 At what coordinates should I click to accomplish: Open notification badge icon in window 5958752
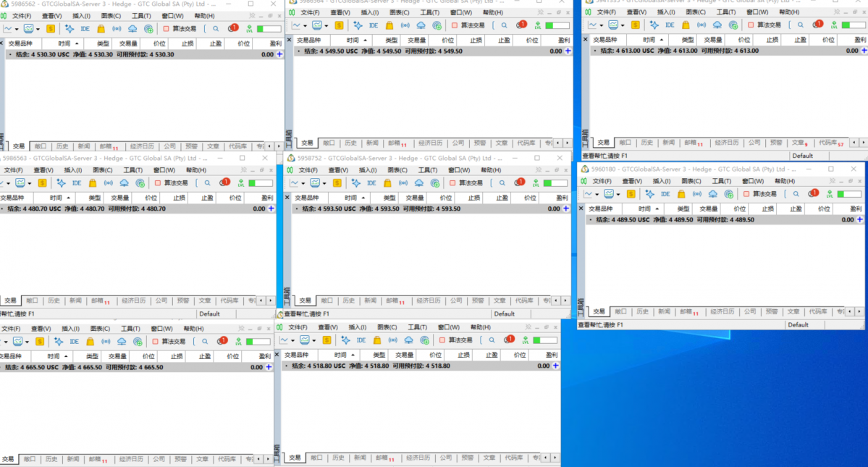(x=519, y=182)
